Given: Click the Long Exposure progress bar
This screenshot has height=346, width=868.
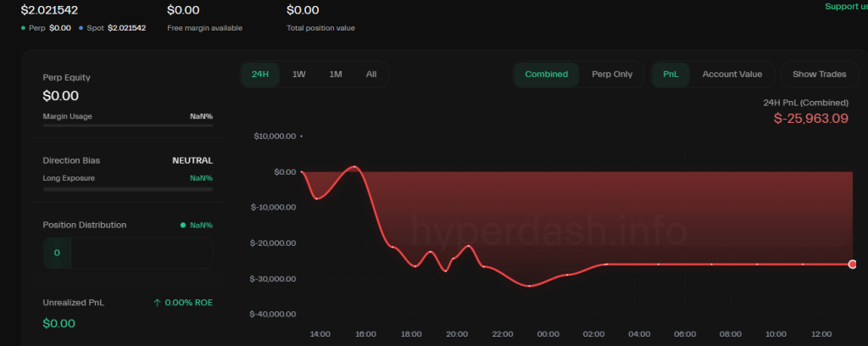Looking at the screenshot, I should point(128,189).
